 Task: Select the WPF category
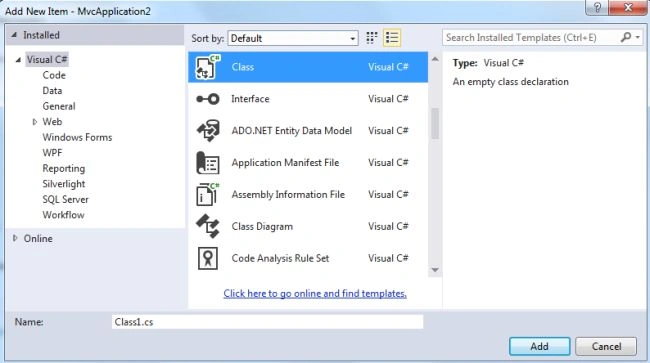click(x=52, y=153)
